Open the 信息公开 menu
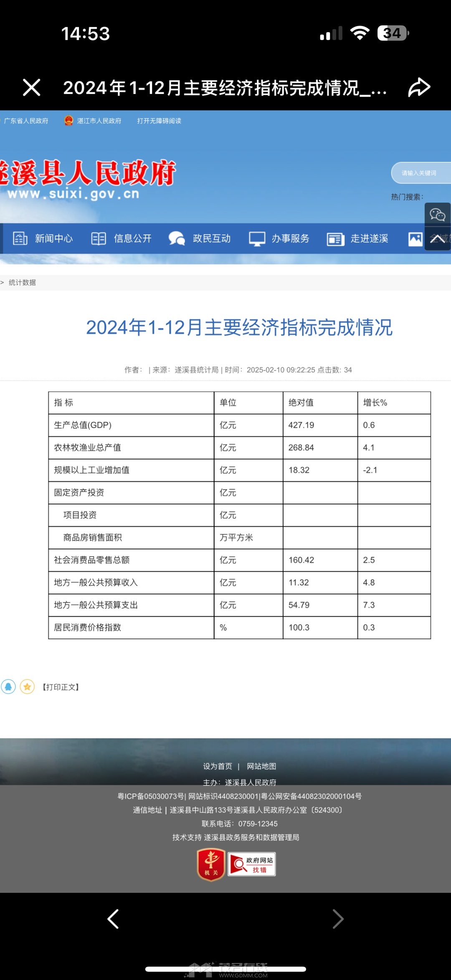The image size is (451, 980). point(122,238)
